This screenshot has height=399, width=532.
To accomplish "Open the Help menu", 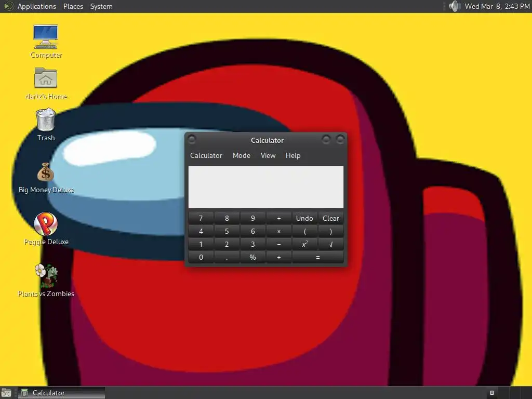I will click(x=293, y=155).
